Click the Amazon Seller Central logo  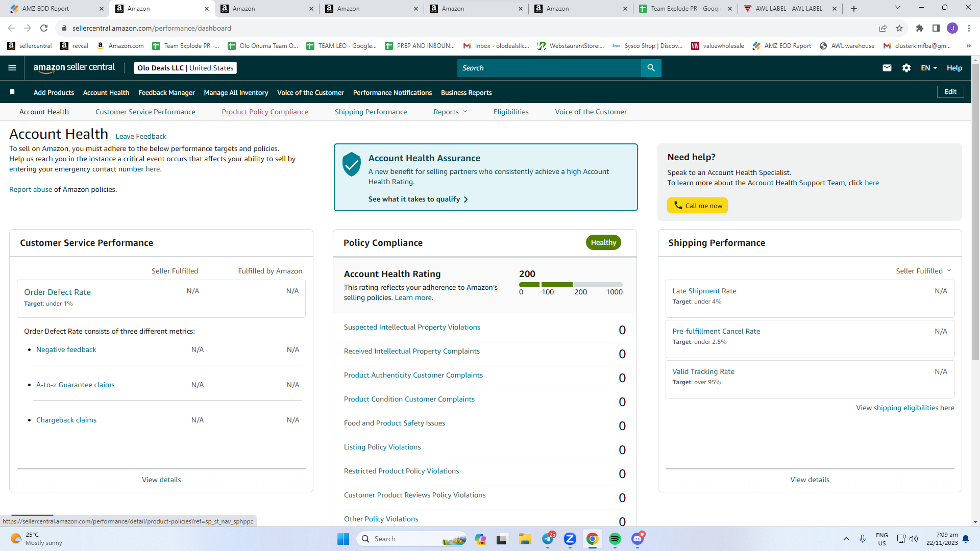tap(74, 68)
